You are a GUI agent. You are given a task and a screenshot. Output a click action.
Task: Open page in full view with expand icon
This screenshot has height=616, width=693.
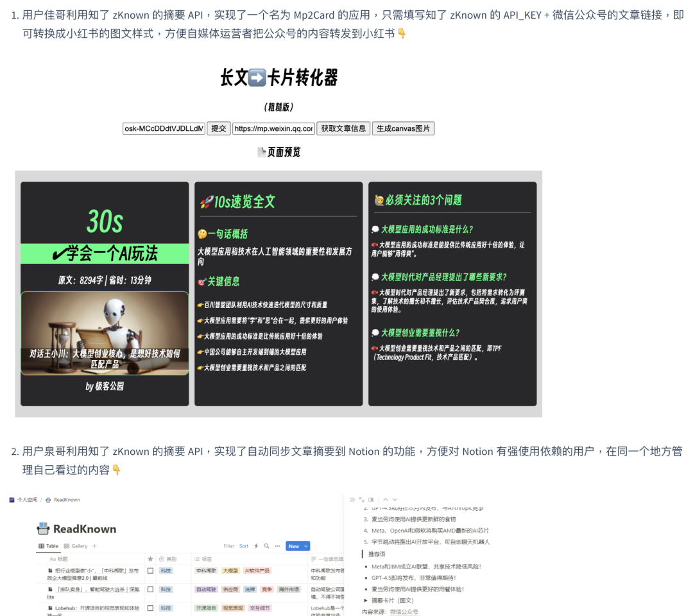tap(361, 500)
